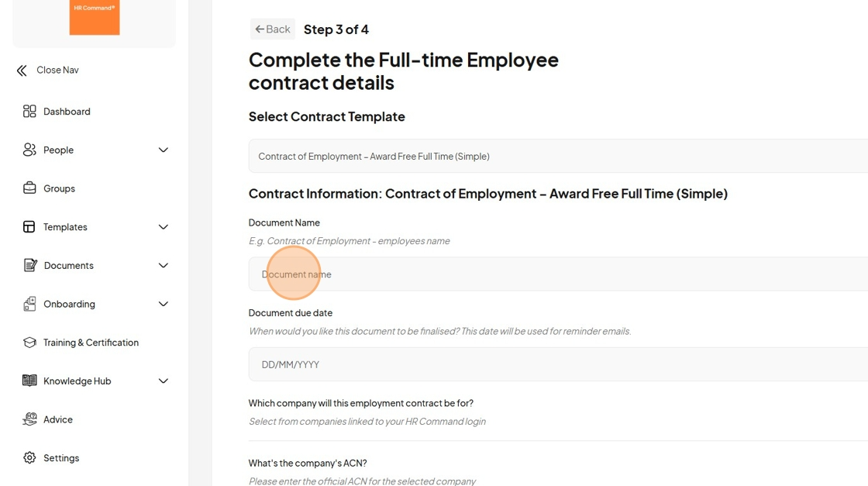
Task: Click the Onboarding icon
Action: click(x=29, y=304)
